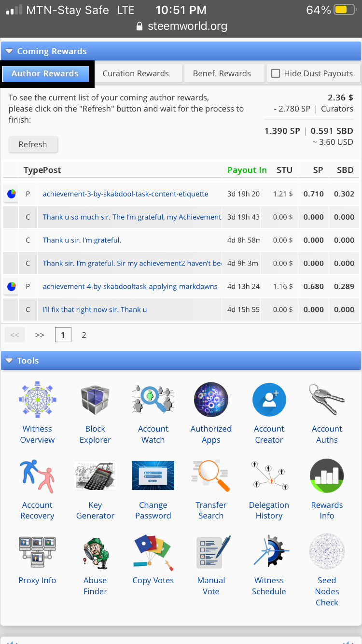
Task: Click the '1.21 $' STU value
Action: [x=283, y=194]
